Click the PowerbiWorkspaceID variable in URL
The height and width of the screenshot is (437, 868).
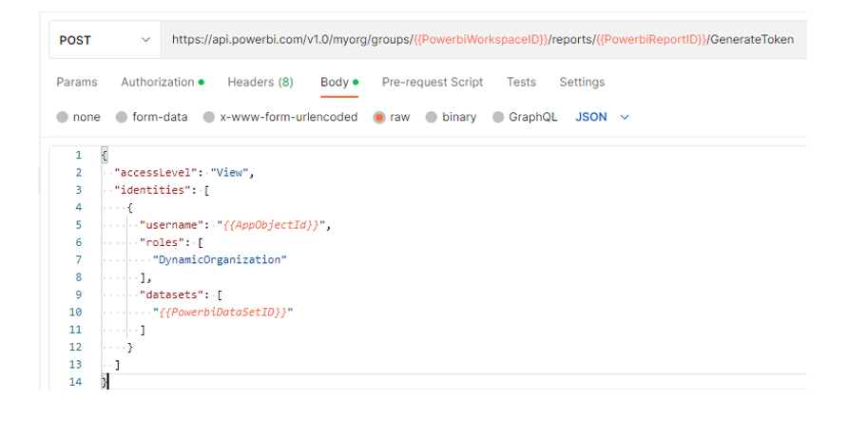point(480,39)
